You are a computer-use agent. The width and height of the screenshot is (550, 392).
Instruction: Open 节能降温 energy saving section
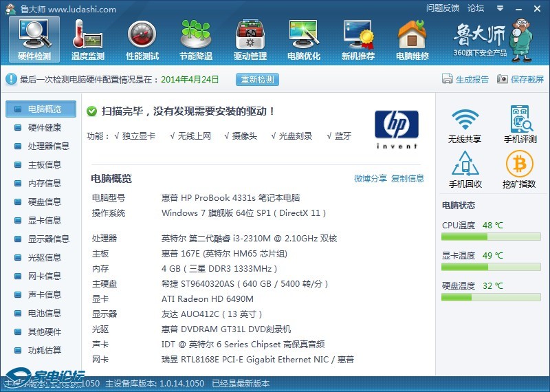[x=195, y=40]
